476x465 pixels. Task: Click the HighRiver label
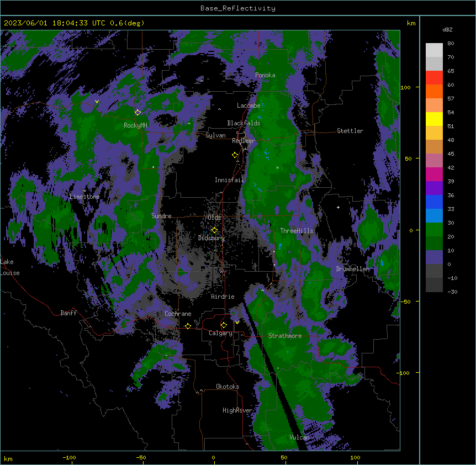pyautogui.click(x=237, y=410)
